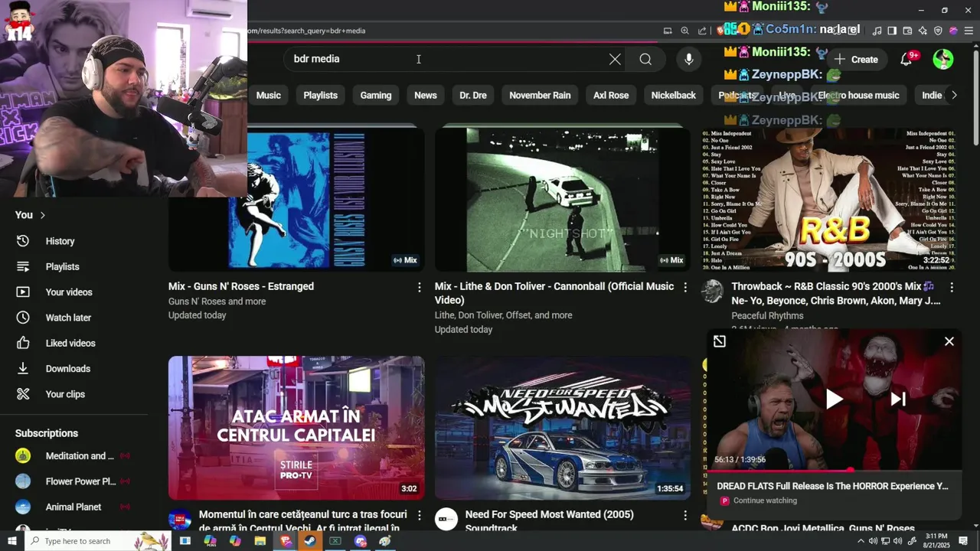Viewport: 980px width, 551px height.
Task: Select the November Rain filter chip
Action: 540,95
